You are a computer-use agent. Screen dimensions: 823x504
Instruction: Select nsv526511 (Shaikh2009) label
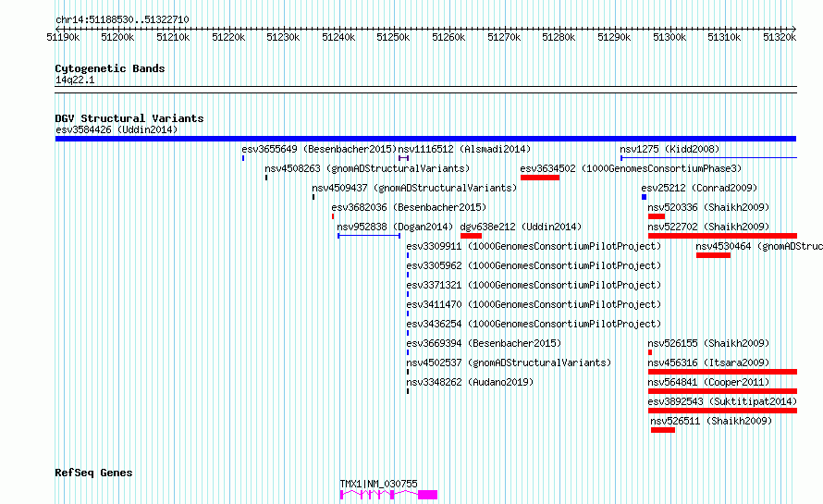(x=711, y=421)
